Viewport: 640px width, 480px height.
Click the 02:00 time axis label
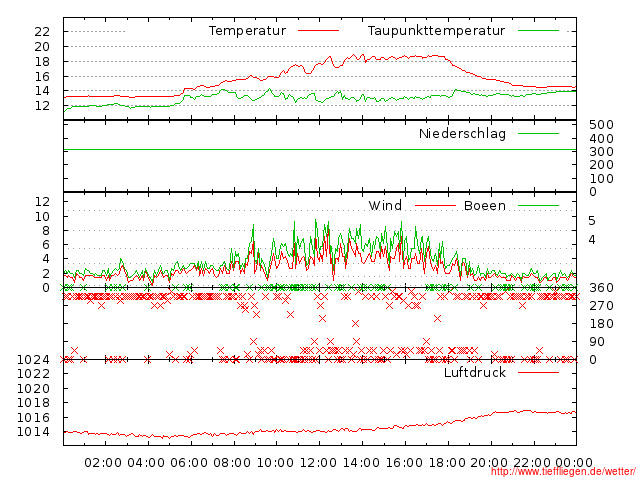click(x=103, y=463)
